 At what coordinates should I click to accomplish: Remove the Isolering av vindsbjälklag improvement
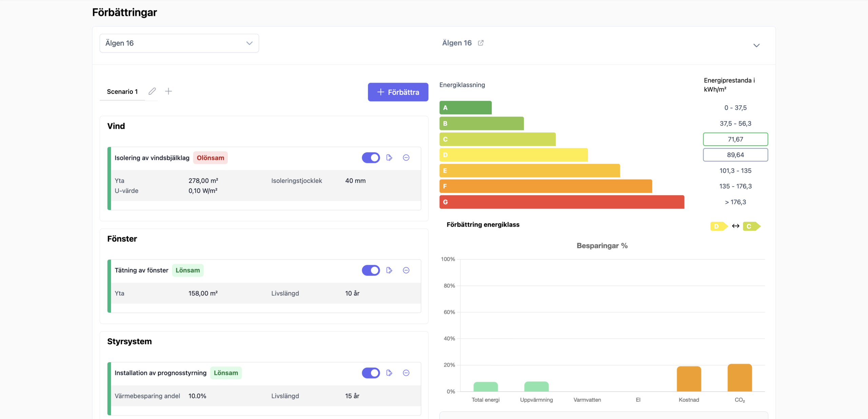coord(406,158)
